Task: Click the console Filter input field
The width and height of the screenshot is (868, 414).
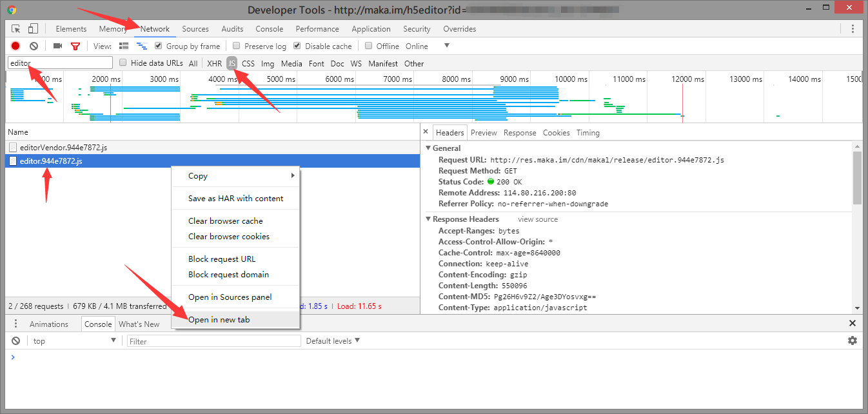Action: [x=214, y=341]
